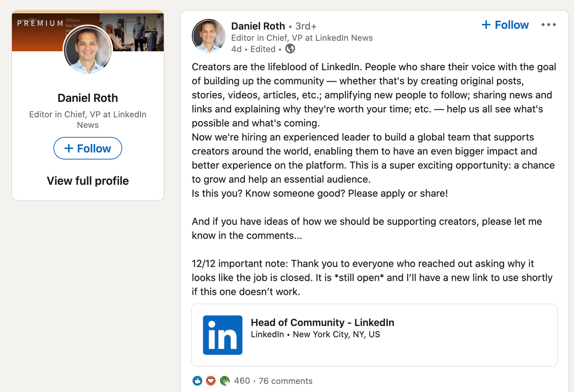Click the plus icon beside Follow in the post
Screen dimensions: 574x392
coord(486,24)
